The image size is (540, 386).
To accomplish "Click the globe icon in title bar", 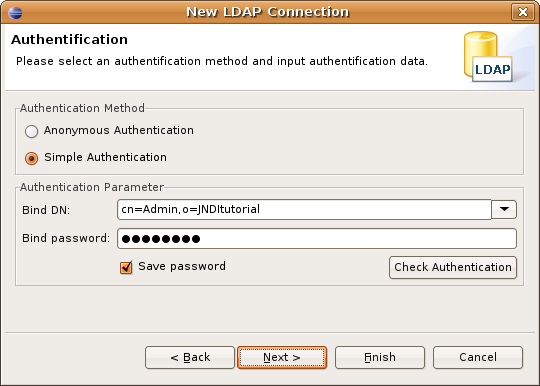I will pyautogui.click(x=15, y=13).
